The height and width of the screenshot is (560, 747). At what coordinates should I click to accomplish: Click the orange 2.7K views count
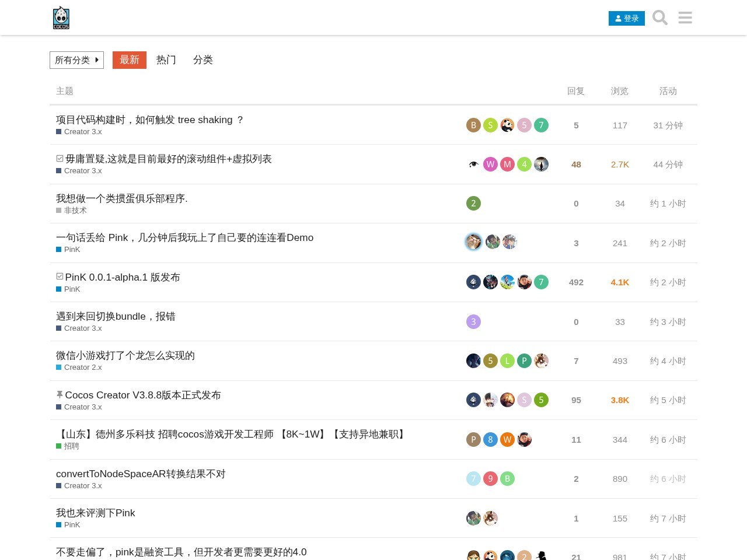pos(620,164)
